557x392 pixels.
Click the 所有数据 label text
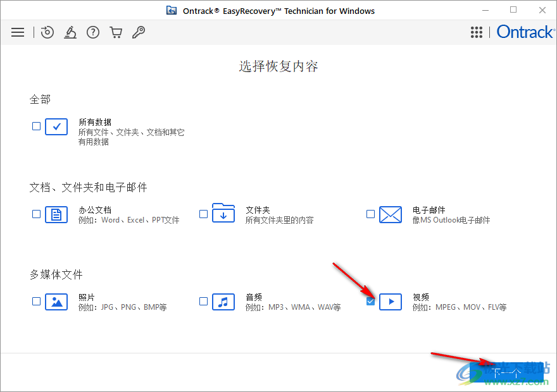[95, 123]
